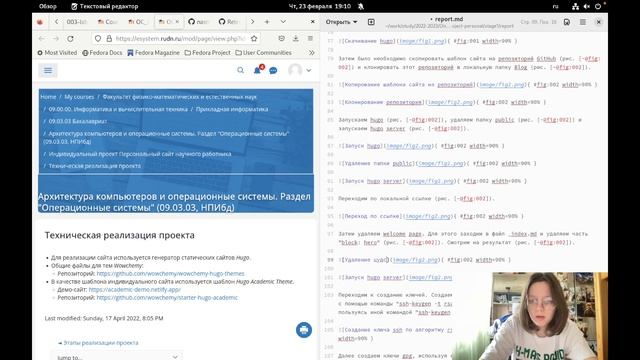Click the cursor position status label
The image size is (640, 360).
coord(538,22)
